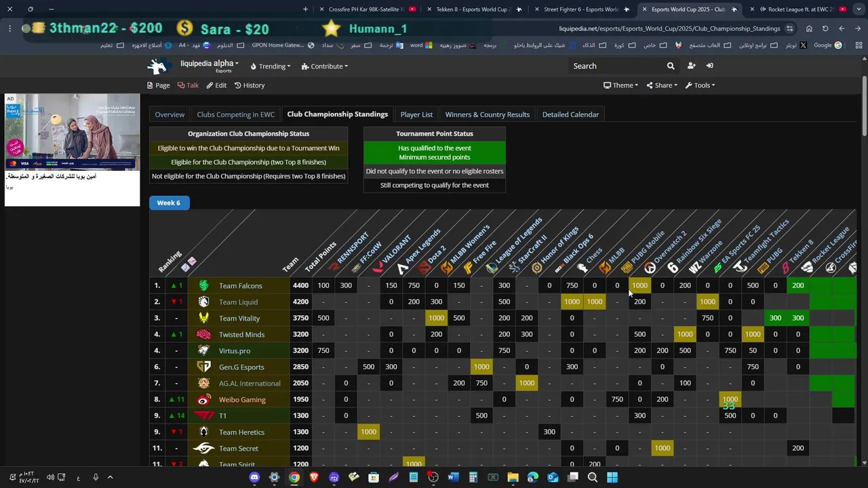Expand the Trending dropdown menu
Screen dimensions: 868x488
pos(271,66)
